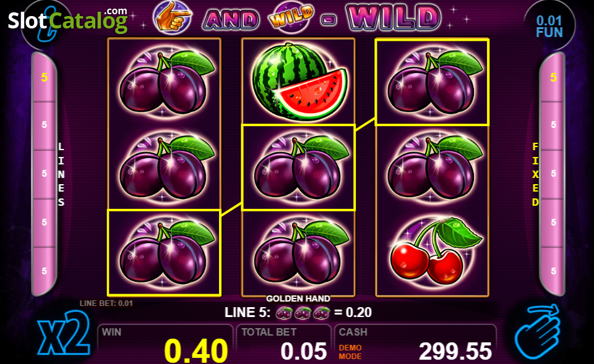Select the bottom 5 on the left lines bar
Viewport: 594px width, 364px height.
click(45, 271)
